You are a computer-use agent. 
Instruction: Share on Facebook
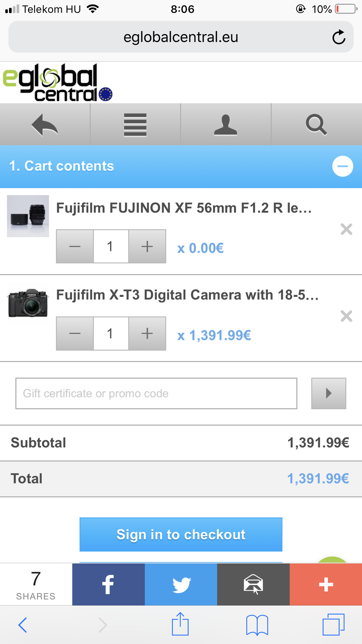pos(108,584)
